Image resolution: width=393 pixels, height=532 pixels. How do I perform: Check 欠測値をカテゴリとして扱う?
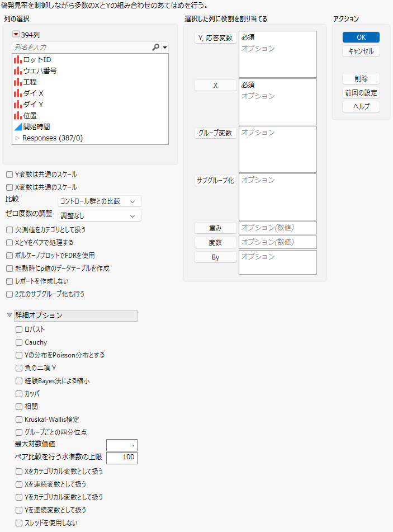10,230
